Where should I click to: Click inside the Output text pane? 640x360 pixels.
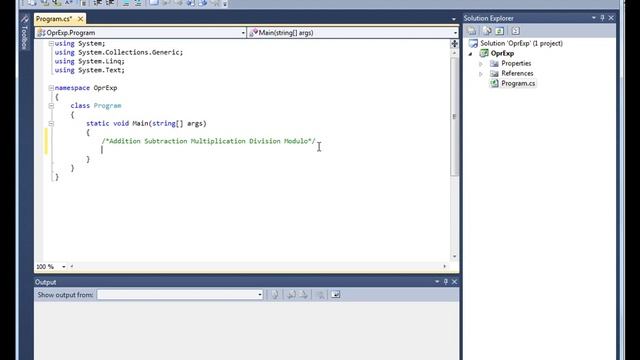coord(247,331)
